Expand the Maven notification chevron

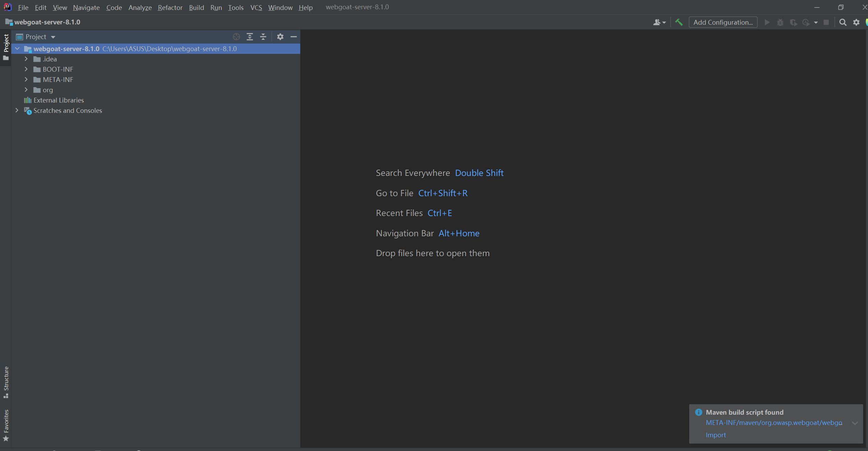click(x=855, y=423)
